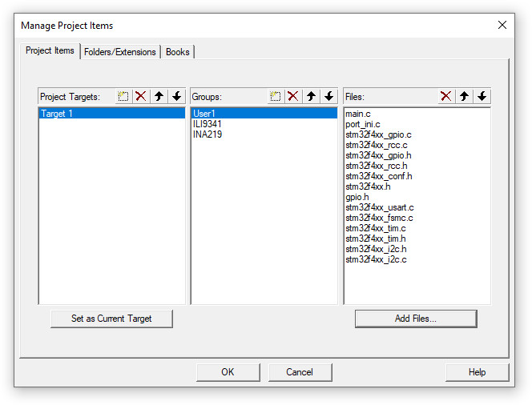Delete the selected file
Viewport: 532px width, 405px height.
click(x=446, y=97)
